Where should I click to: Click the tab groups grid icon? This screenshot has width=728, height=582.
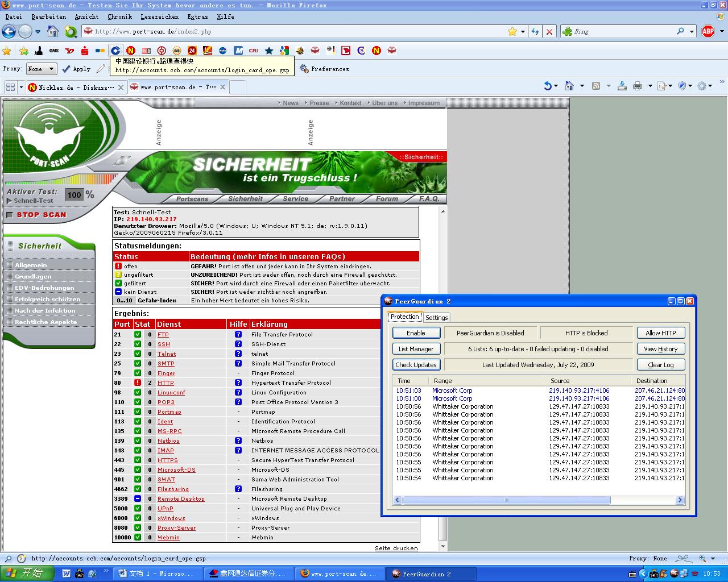point(10,87)
